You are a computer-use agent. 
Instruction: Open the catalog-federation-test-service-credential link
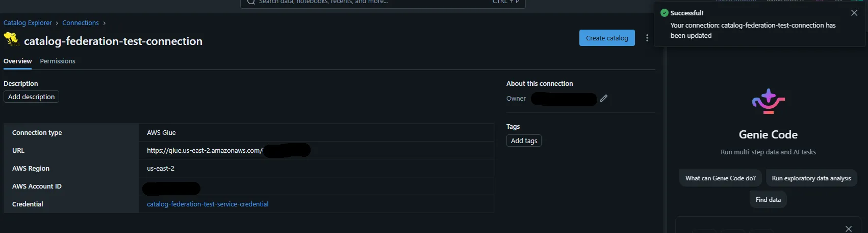point(208,204)
